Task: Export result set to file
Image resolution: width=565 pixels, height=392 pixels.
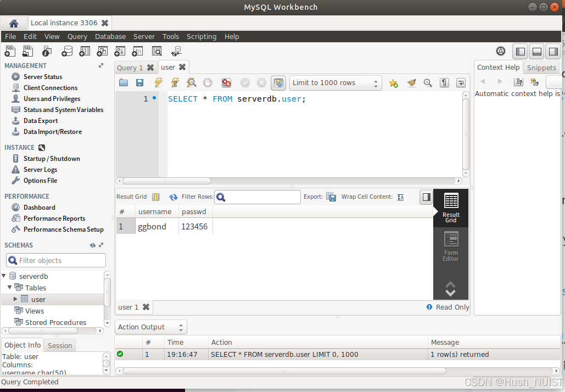Action: click(331, 197)
